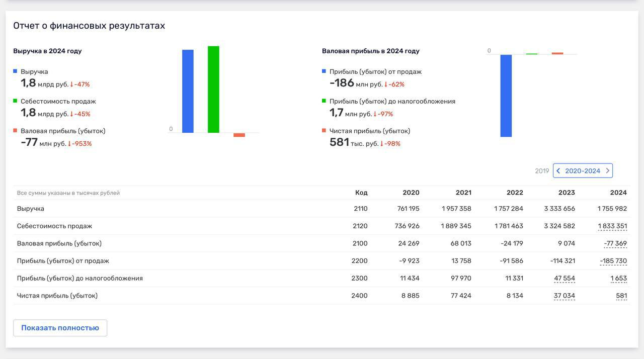Click underlined 2024 value 1 833 351
The height and width of the screenshot is (359, 644).
[612, 226]
